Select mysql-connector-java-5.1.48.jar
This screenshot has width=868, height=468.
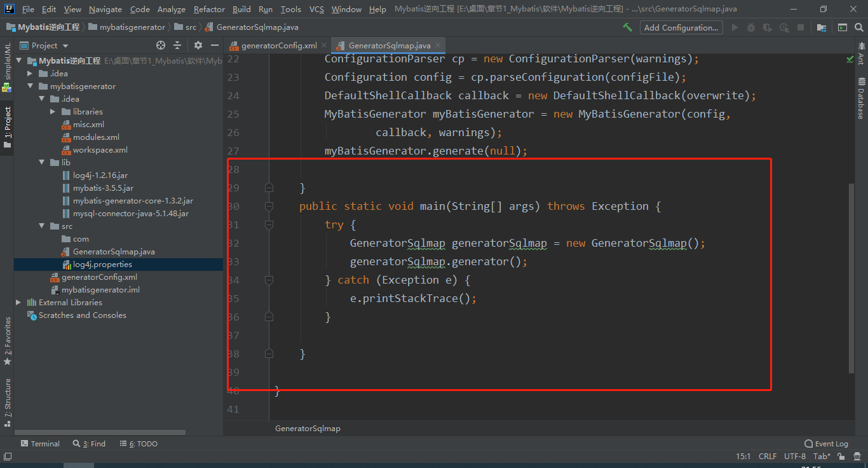click(130, 214)
